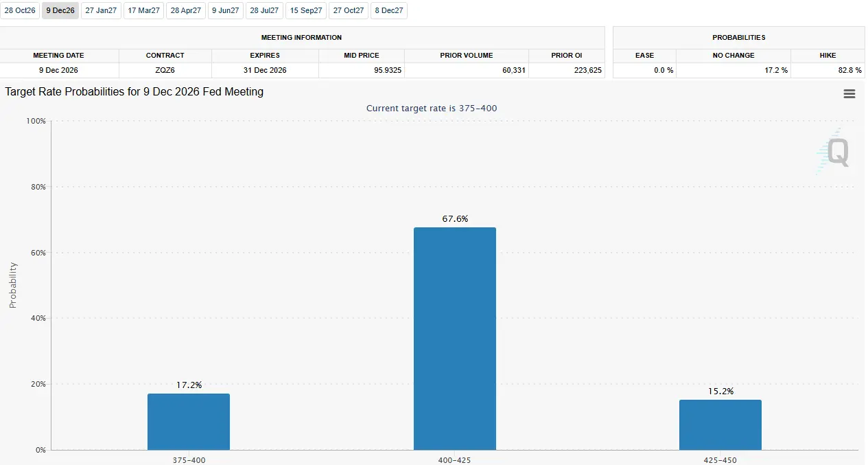Click the Current target rate subtitle

(432, 109)
